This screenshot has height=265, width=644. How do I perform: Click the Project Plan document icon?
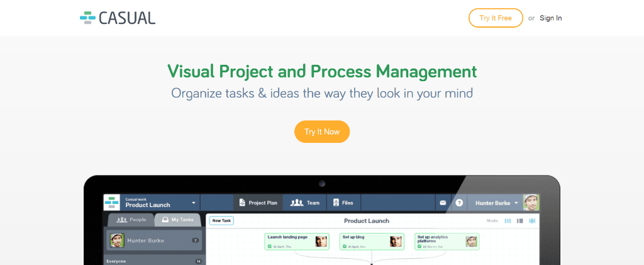[x=242, y=203]
